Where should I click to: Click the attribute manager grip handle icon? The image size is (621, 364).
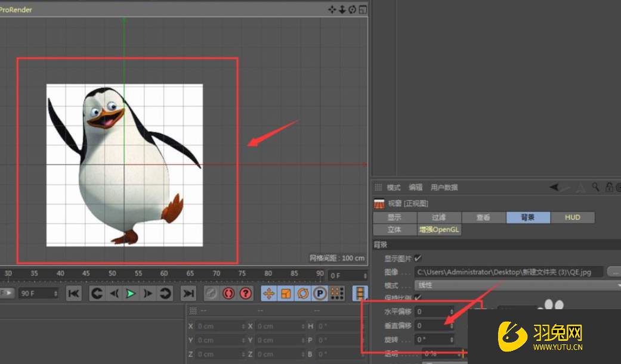[x=378, y=187]
